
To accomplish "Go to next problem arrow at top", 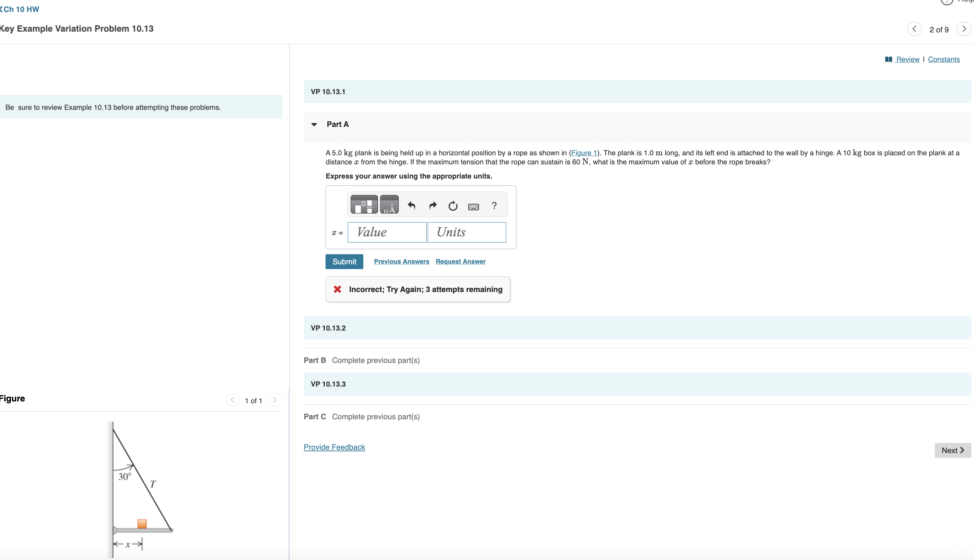I will [x=963, y=29].
